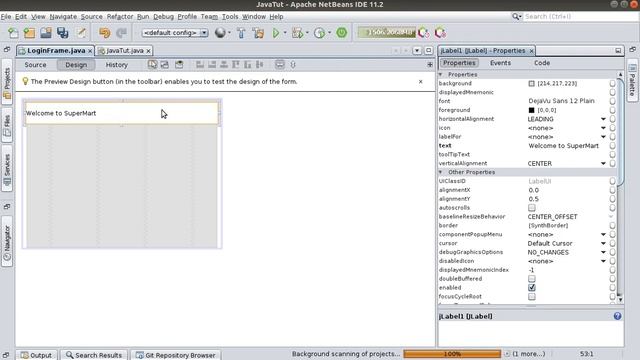Screen dimensions: 640x360
Task: Open the Default Cursor dropdown
Action: pyautogui.click(x=603, y=243)
